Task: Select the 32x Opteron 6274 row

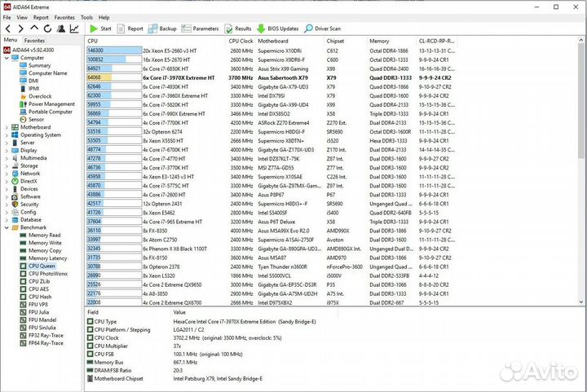Action: 271,132
